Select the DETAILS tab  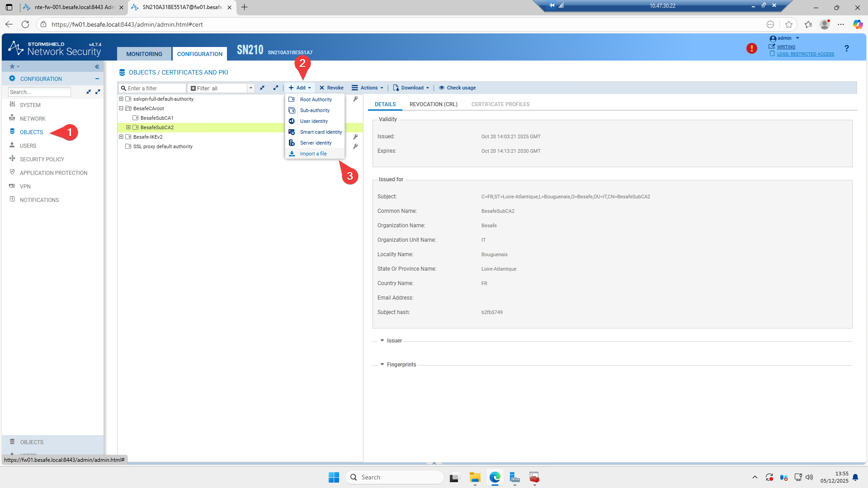385,104
